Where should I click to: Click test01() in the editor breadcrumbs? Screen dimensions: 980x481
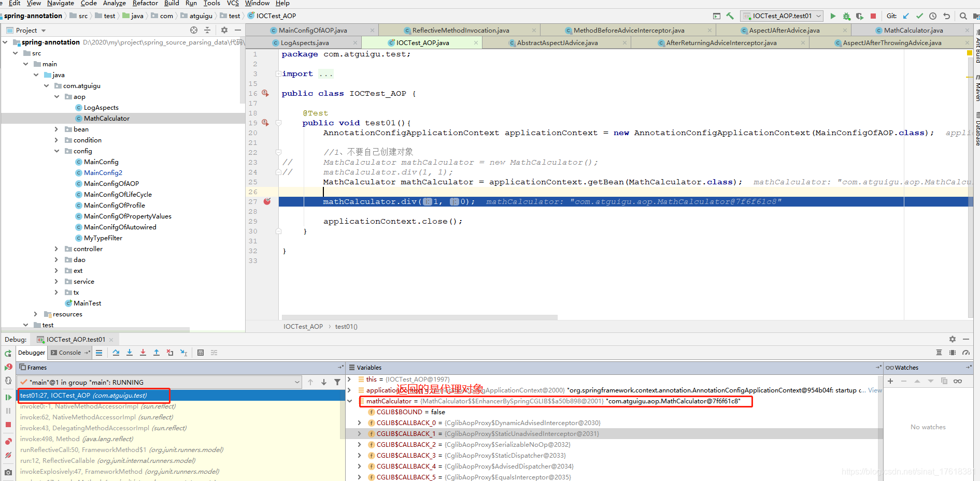[x=346, y=327]
